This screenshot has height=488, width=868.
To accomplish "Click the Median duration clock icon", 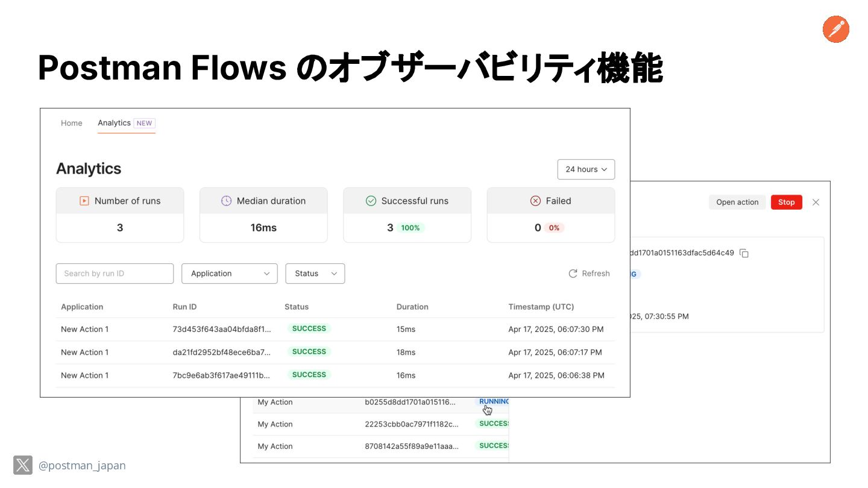I will [226, 201].
